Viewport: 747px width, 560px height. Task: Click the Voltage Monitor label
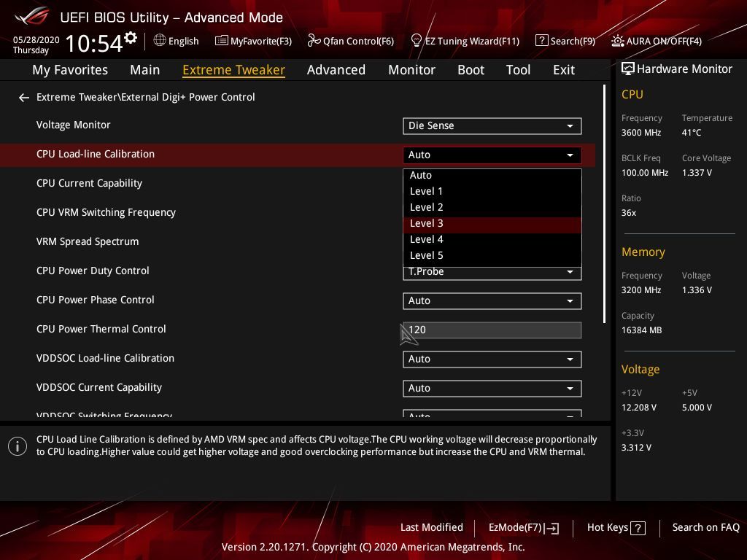click(74, 125)
